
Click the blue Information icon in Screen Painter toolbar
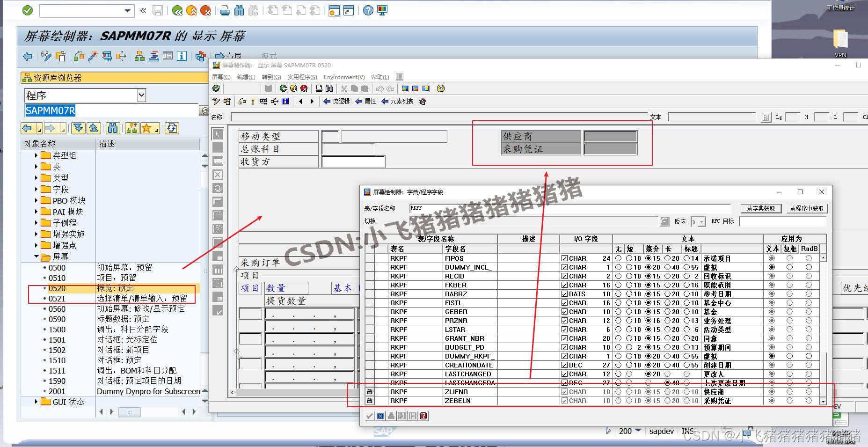[182, 57]
